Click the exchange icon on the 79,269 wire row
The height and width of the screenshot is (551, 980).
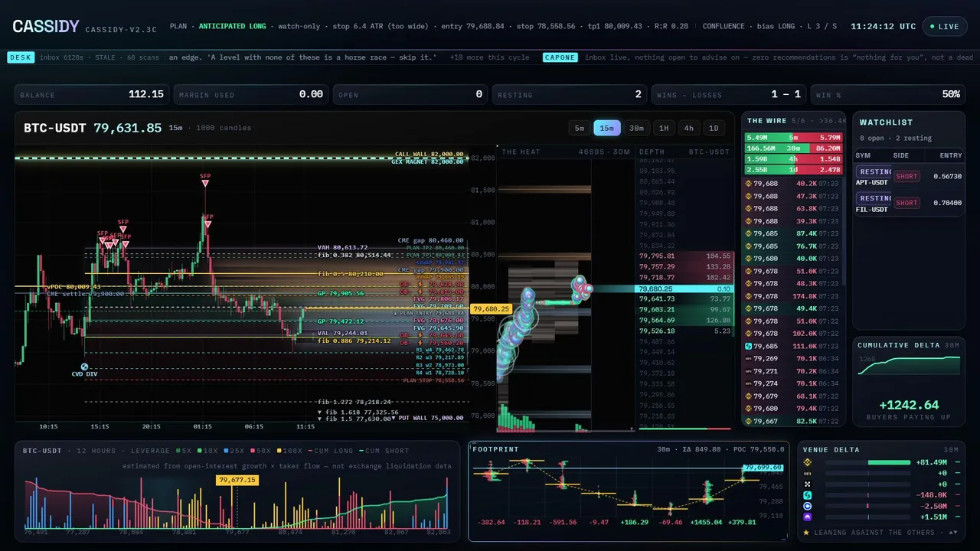pyautogui.click(x=749, y=359)
